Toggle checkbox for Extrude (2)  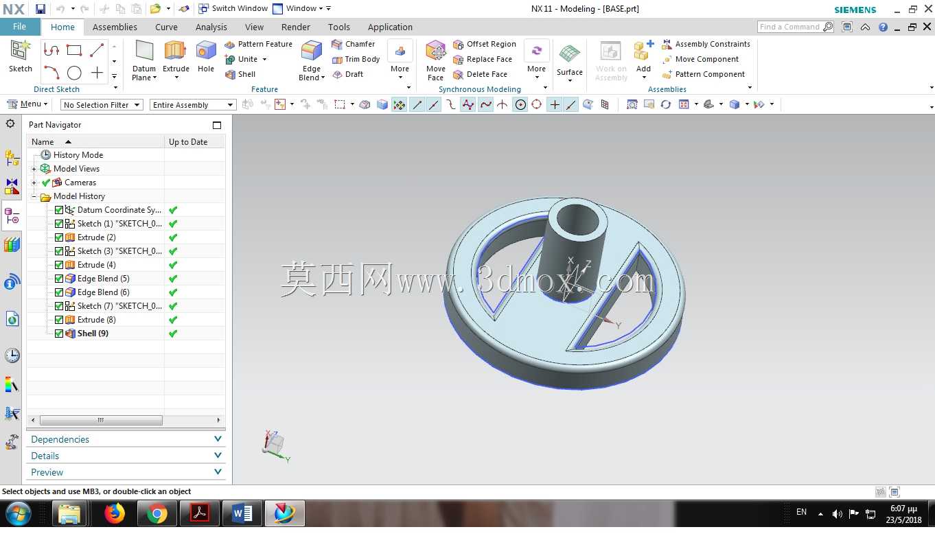[x=59, y=237]
